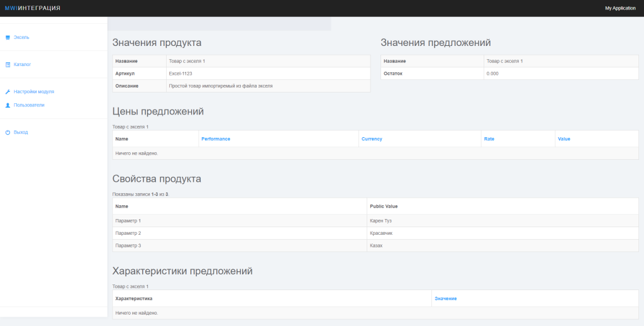Sort offer prices by Rate column
Image resolution: width=644 pixels, height=326 pixels.
(489, 138)
